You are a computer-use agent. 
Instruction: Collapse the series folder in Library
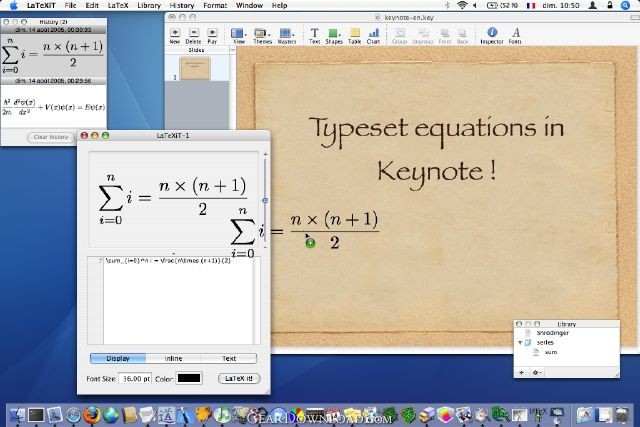520,342
